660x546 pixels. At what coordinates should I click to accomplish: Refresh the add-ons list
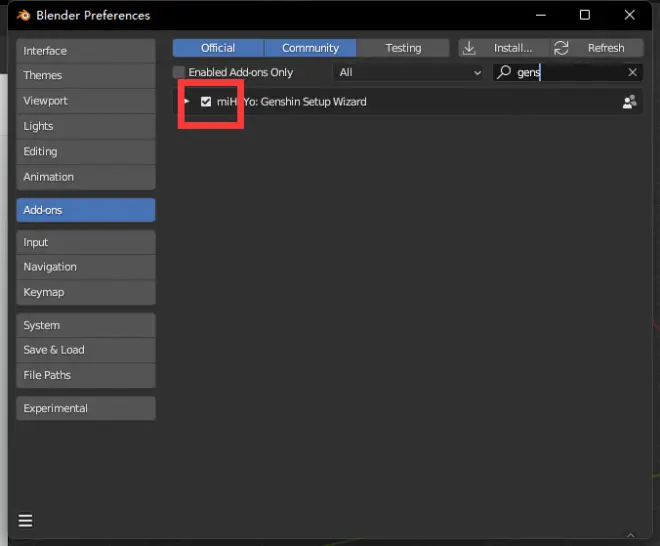[x=597, y=48]
